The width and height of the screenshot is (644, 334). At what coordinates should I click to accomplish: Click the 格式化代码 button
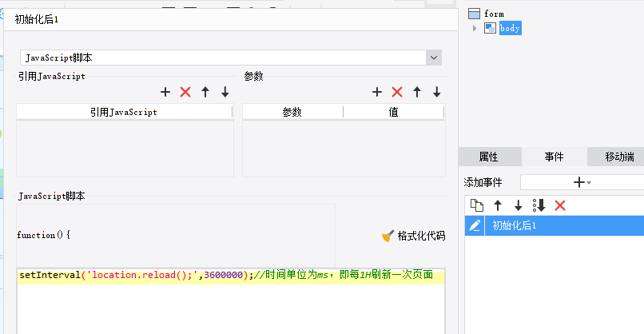(x=414, y=236)
